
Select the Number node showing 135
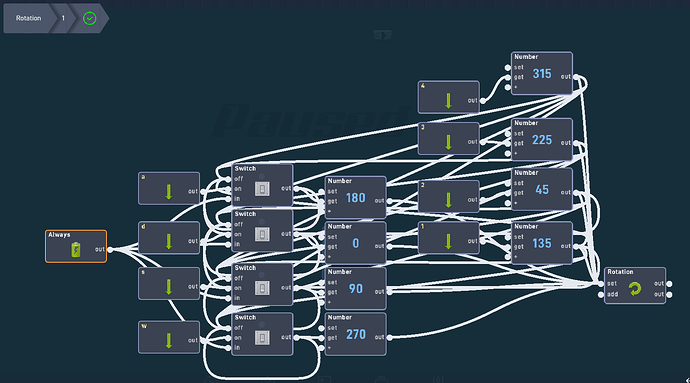pos(542,243)
